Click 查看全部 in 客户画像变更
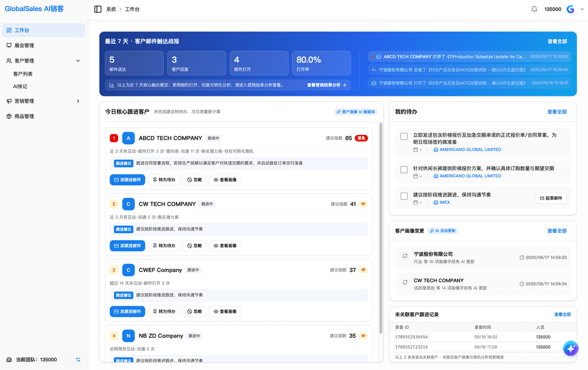This screenshot has width=588, height=370. [x=557, y=231]
